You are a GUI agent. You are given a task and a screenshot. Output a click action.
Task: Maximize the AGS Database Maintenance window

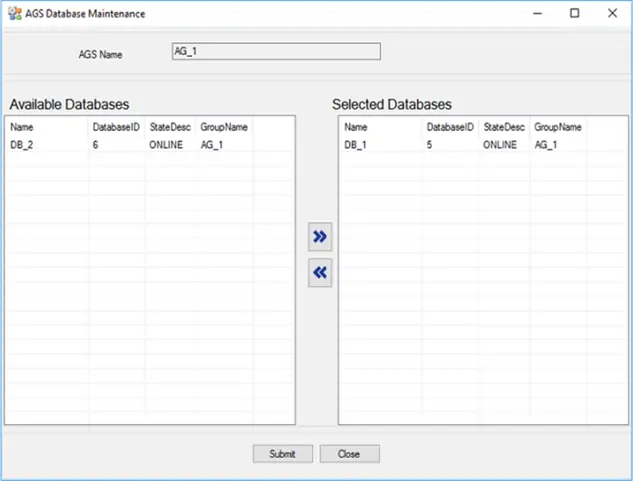[x=574, y=13]
